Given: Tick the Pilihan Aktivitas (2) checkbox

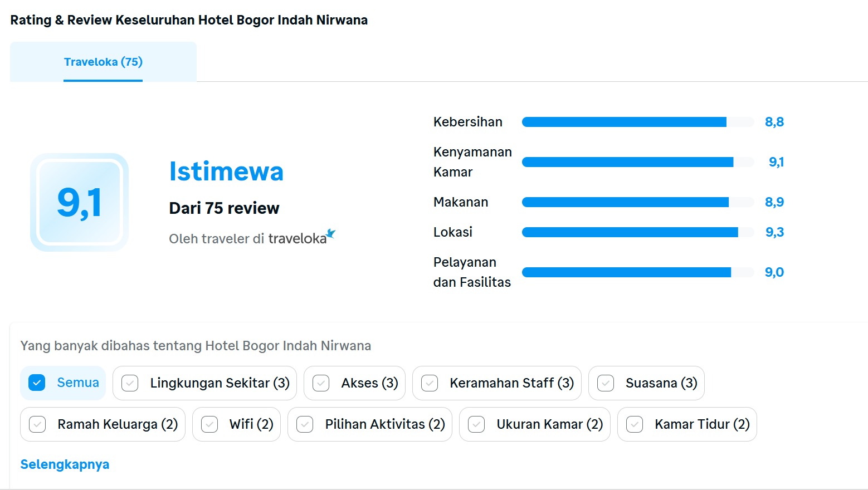Looking at the screenshot, I should (305, 424).
